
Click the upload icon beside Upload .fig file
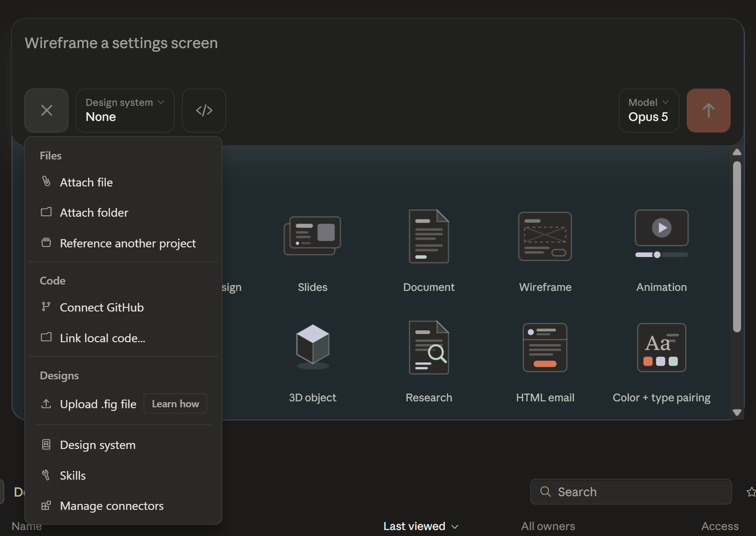point(46,404)
